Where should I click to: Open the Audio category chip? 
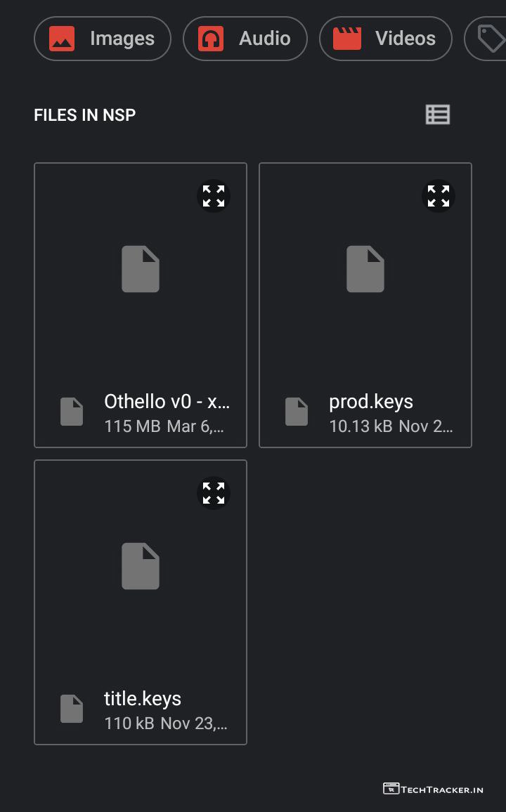click(245, 39)
